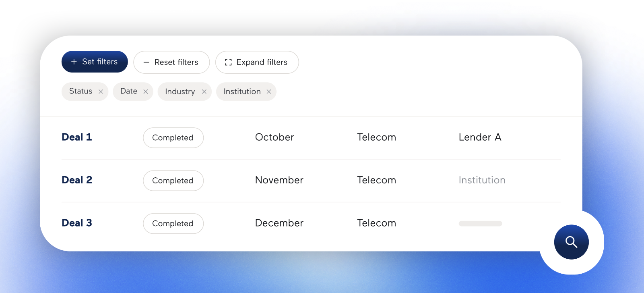Viewport: 644px width, 293px height.
Task: Click Expand filters button
Action: (x=257, y=62)
